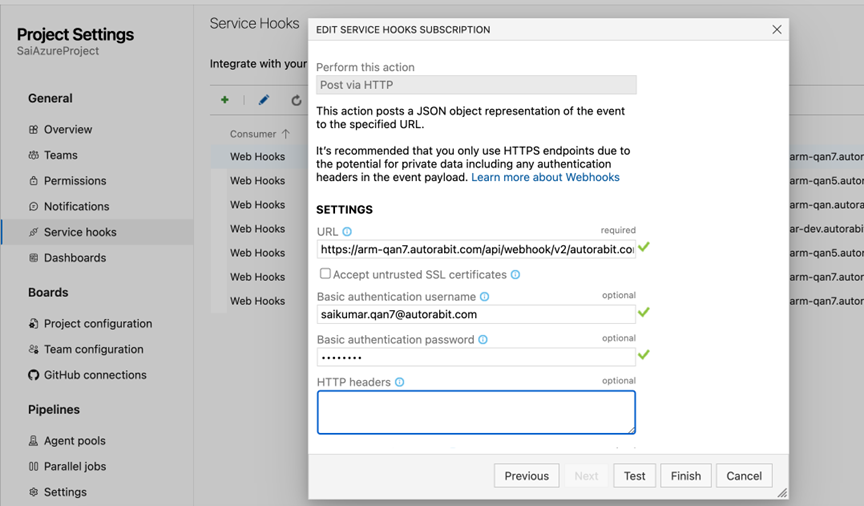Viewport: 864px width, 506px height.
Task: Click the URL field info icon
Action: point(347,232)
